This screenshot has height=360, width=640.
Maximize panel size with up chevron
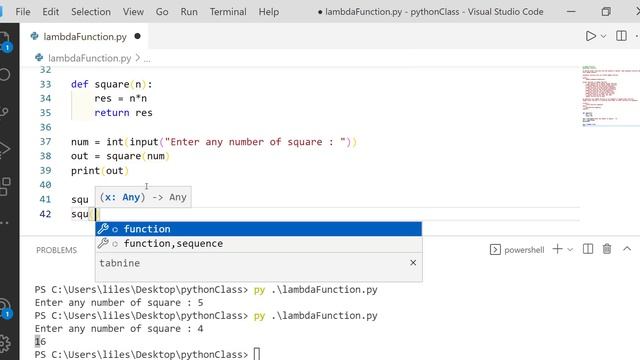pos(627,249)
